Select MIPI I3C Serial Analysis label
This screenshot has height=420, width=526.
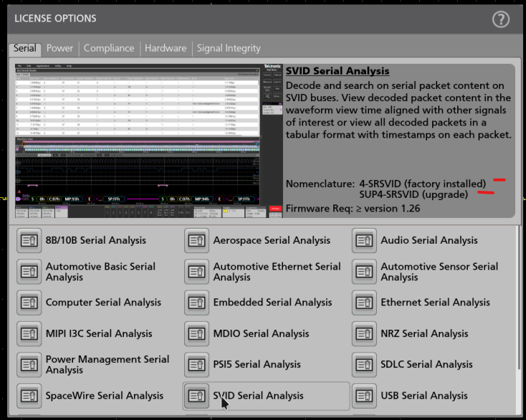click(x=99, y=334)
